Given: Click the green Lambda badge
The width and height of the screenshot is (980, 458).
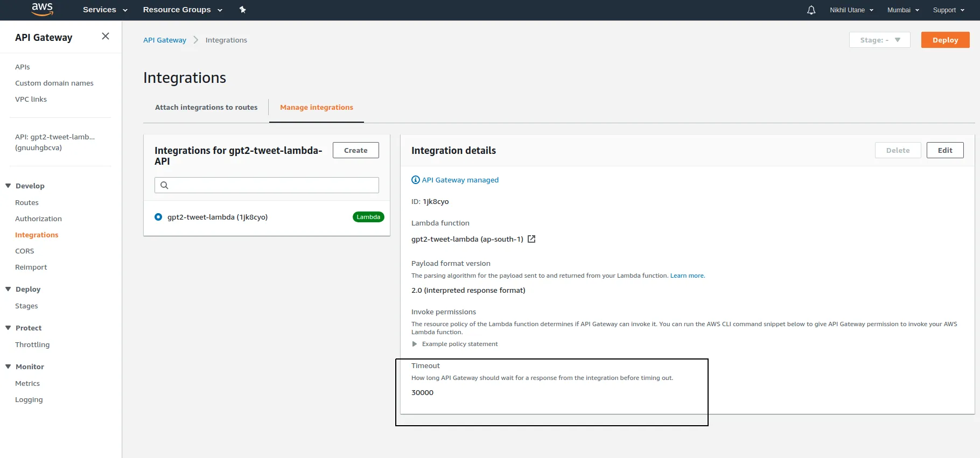Looking at the screenshot, I should click(x=368, y=217).
